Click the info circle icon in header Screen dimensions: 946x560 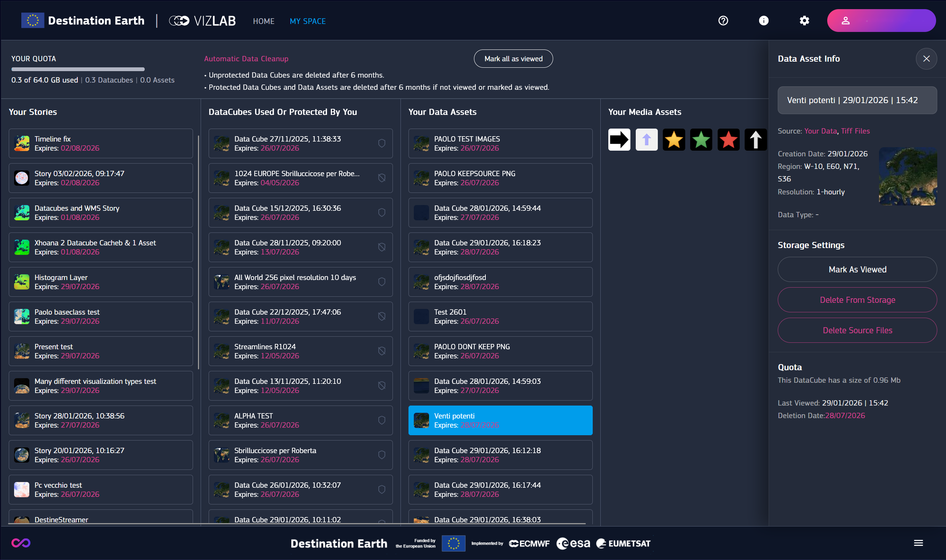pyautogui.click(x=763, y=21)
